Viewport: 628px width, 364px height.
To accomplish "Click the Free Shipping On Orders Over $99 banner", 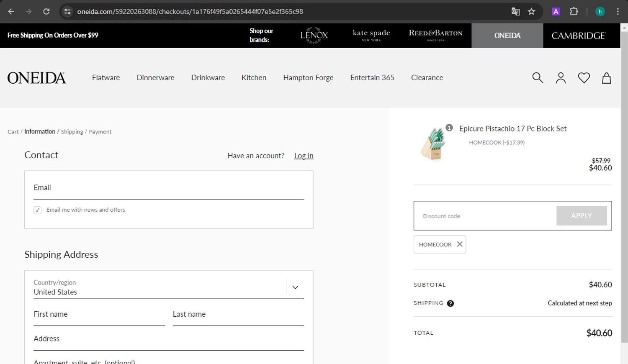I will point(53,36).
